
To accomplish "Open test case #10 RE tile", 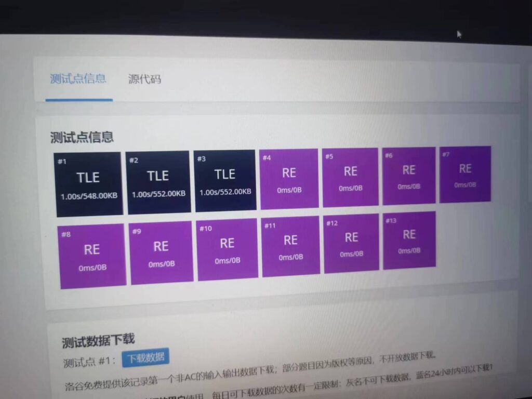I will coord(227,249).
